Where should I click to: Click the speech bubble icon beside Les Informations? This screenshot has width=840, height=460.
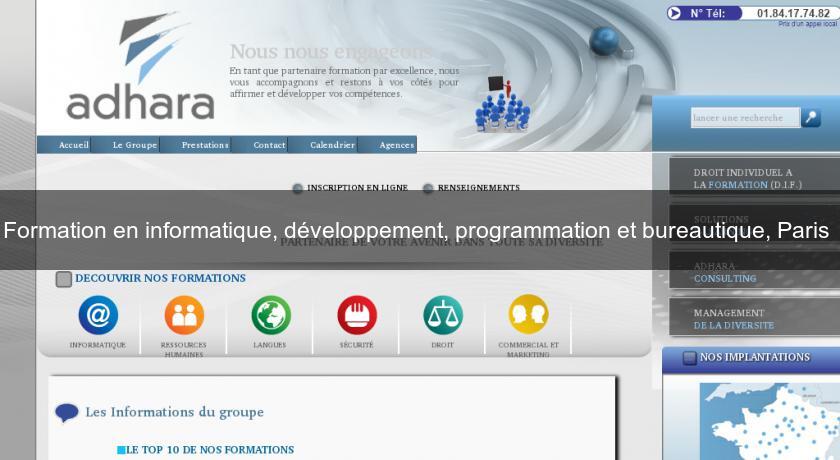[67, 412]
